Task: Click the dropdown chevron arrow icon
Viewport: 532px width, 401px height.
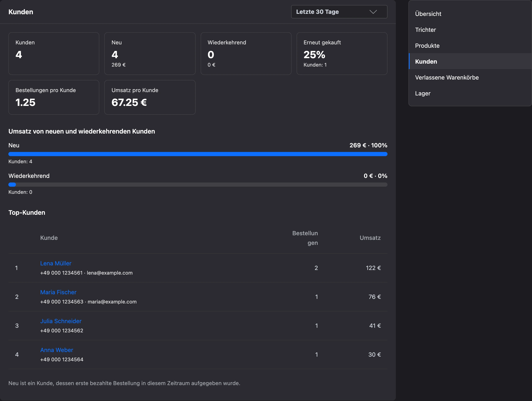Action: [373, 12]
